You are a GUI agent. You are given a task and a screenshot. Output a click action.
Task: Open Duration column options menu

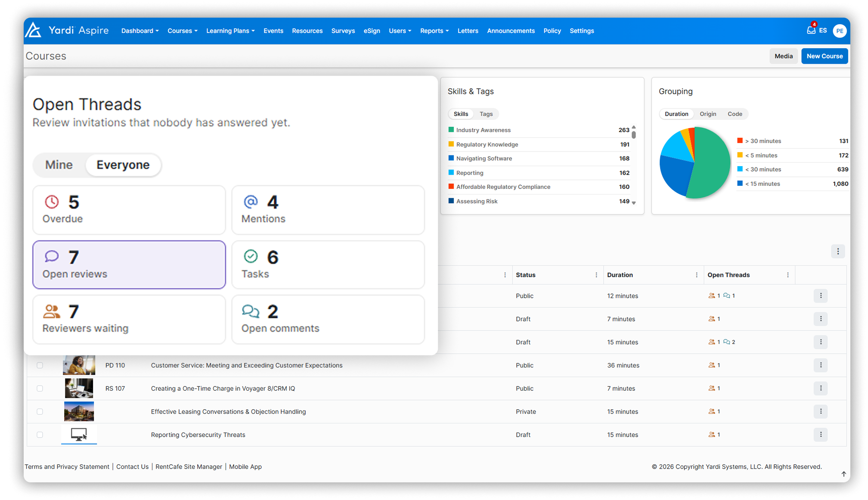click(697, 275)
